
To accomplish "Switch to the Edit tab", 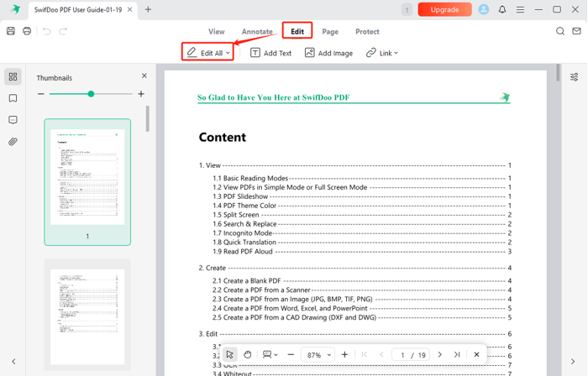I will point(297,31).
